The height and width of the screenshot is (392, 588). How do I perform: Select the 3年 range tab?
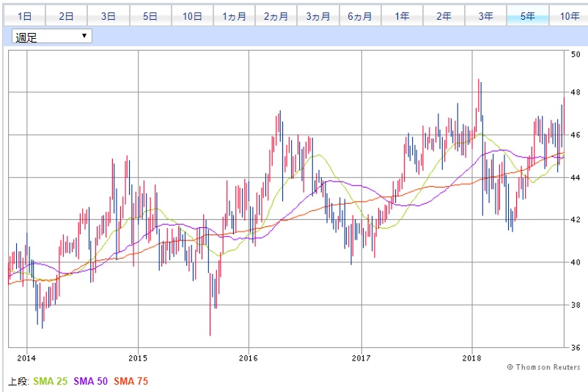[485, 15]
